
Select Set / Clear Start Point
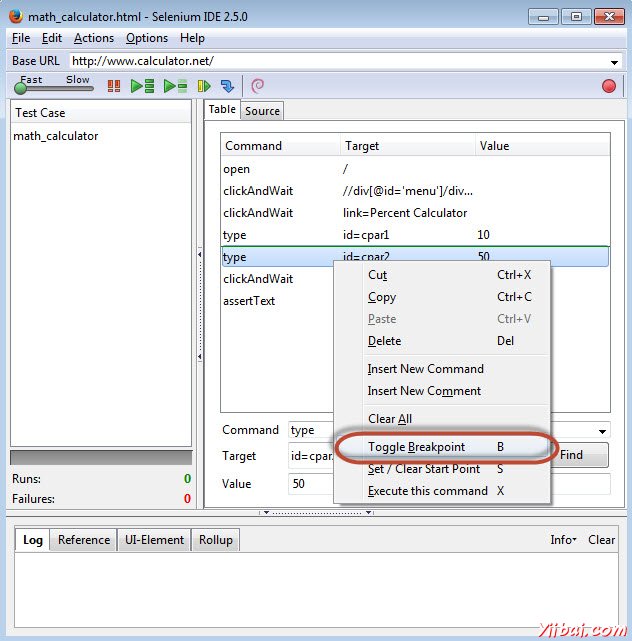coord(442,469)
